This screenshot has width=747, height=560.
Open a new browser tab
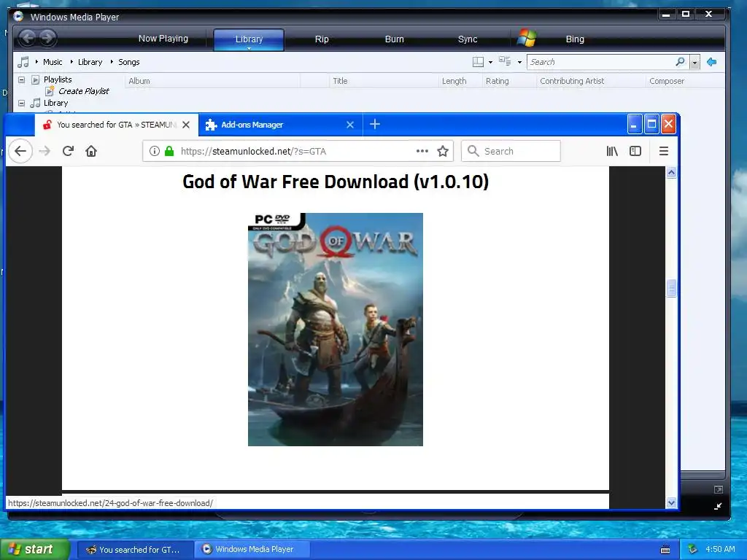pyautogui.click(x=375, y=124)
